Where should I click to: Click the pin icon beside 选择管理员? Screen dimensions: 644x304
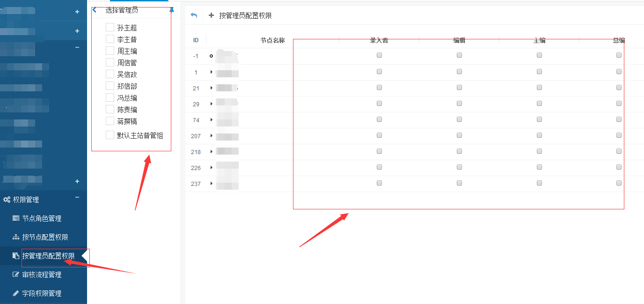172,10
